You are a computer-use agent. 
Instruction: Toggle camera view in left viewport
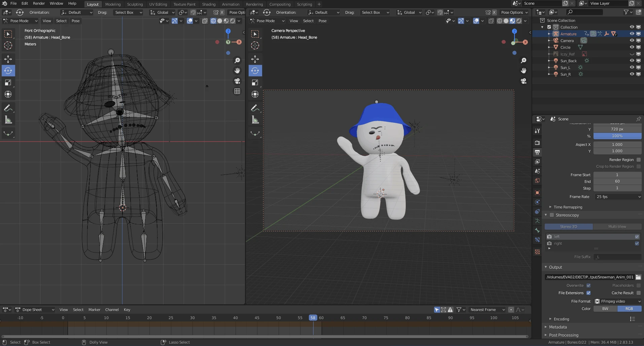click(x=237, y=81)
